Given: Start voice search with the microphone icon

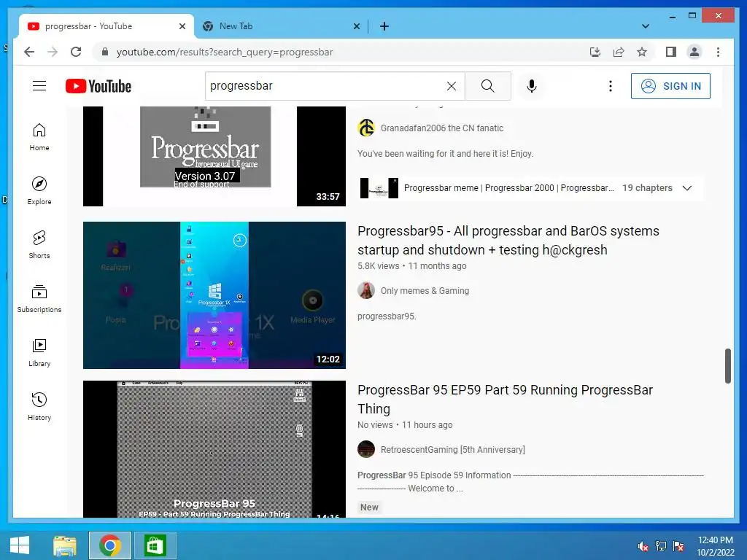Looking at the screenshot, I should coord(532,86).
